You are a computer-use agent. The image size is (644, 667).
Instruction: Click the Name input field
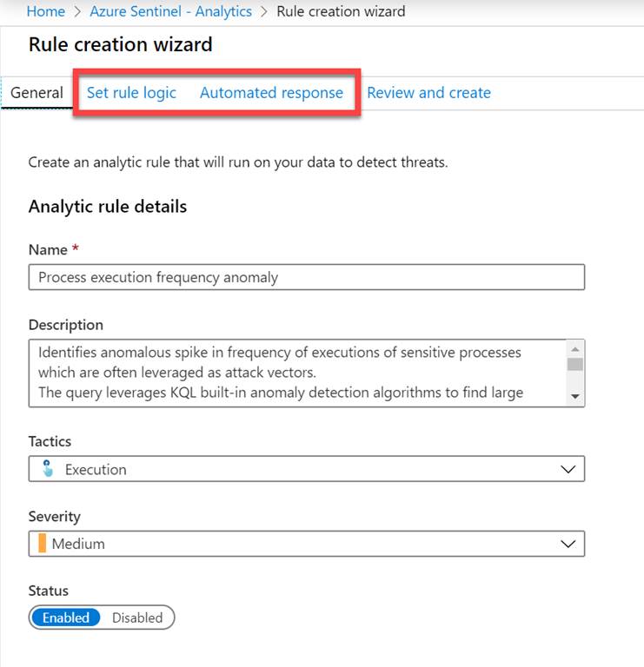point(306,277)
